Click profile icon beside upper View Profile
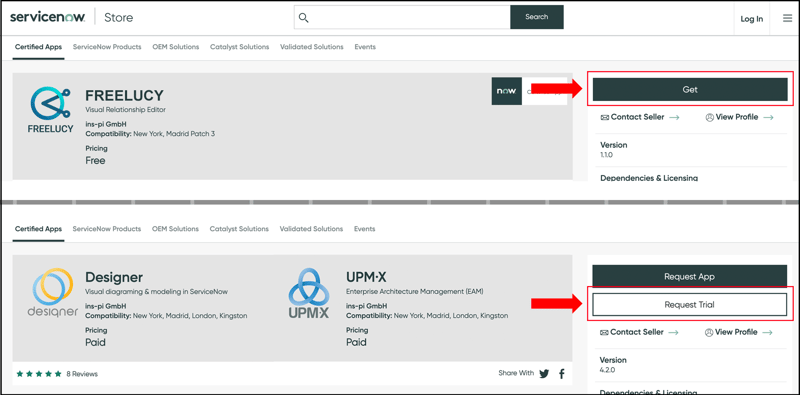 [709, 117]
